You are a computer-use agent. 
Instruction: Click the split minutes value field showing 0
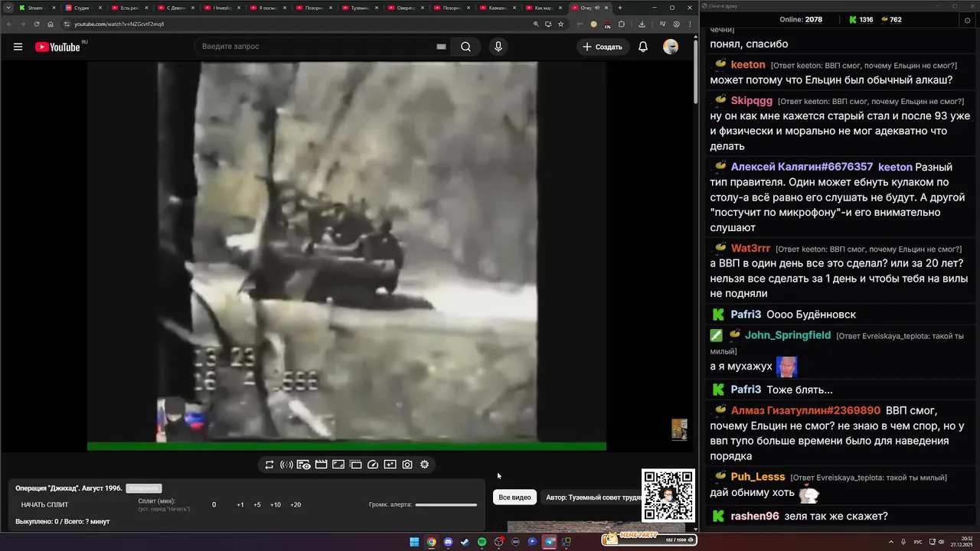tap(214, 505)
